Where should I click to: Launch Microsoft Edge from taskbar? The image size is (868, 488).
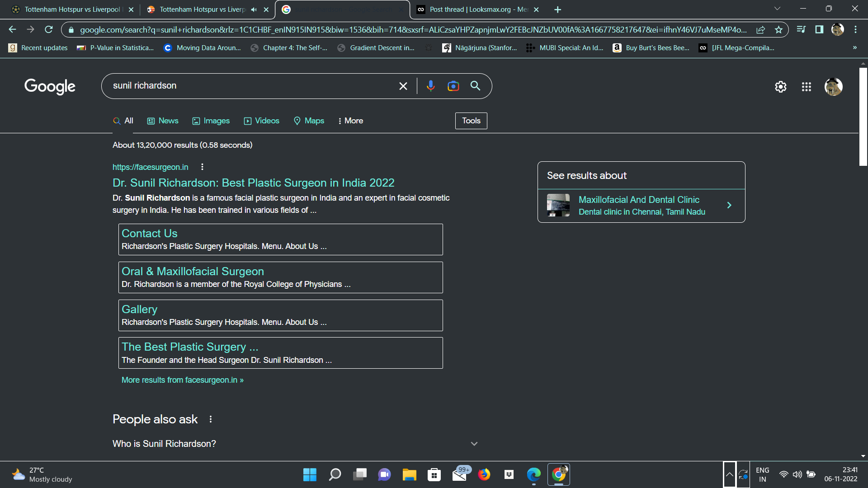pos(534,474)
